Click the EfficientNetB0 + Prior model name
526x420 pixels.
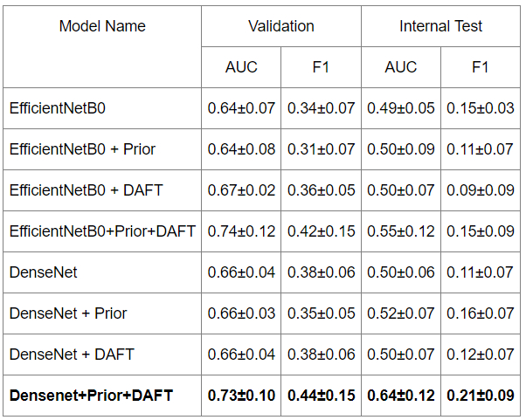(x=82, y=149)
